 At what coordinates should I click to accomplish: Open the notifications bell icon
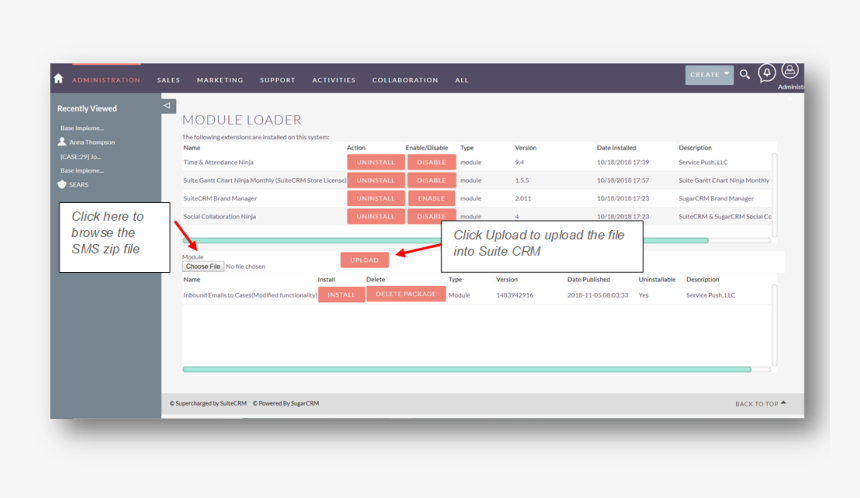(767, 73)
